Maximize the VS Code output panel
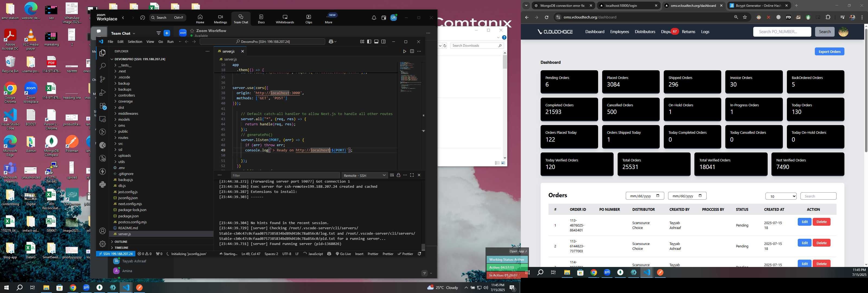868x293 pixels. pos(412,175)
